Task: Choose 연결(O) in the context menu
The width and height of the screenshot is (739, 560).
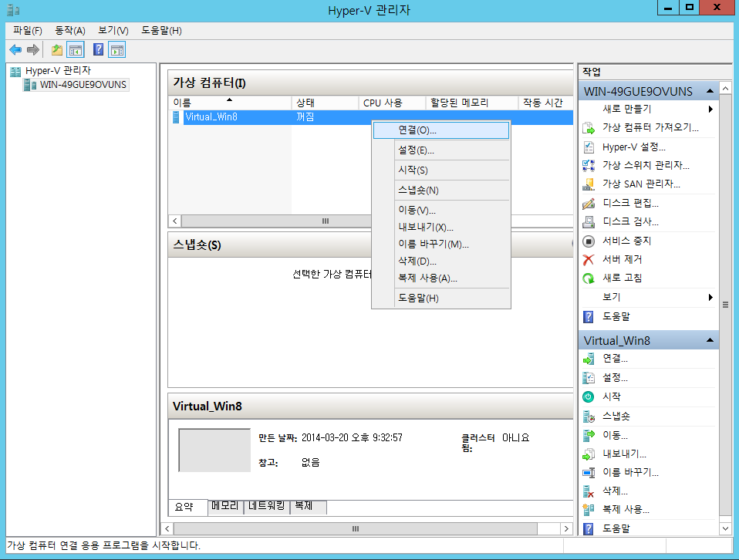Action: [441, 130]
